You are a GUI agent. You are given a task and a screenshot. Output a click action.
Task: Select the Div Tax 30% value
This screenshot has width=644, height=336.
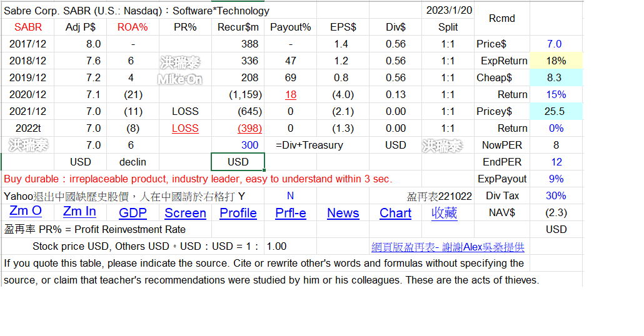coord(556,195)
